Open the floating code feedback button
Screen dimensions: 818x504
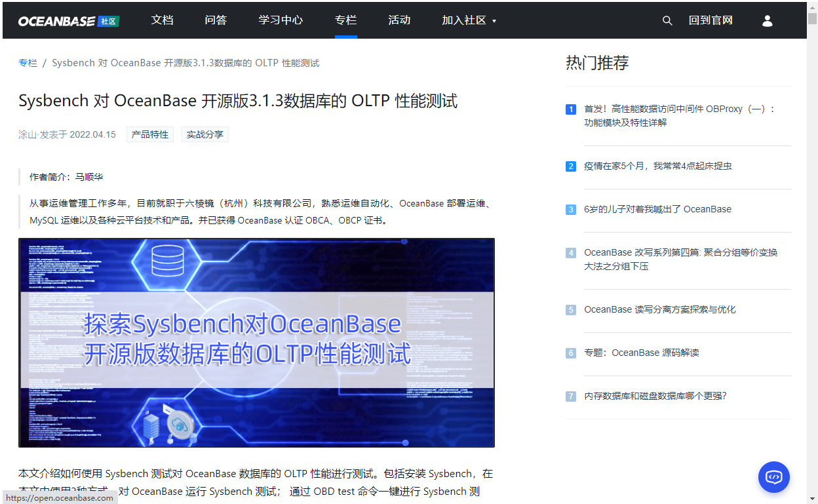[774, 477]
